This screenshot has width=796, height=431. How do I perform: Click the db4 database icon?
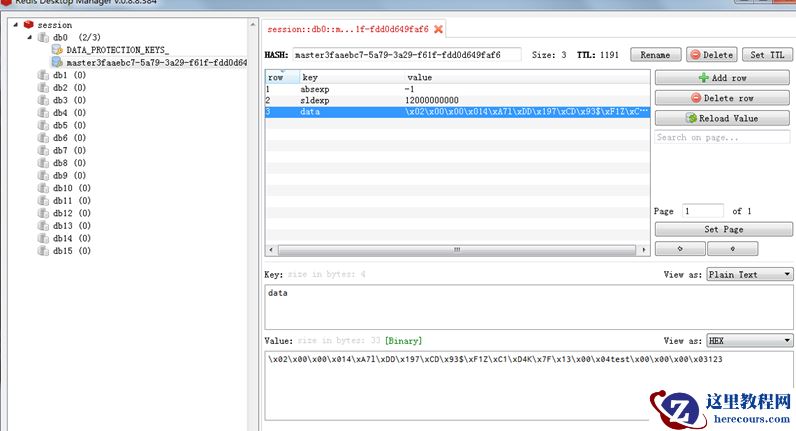coord(43,113)
